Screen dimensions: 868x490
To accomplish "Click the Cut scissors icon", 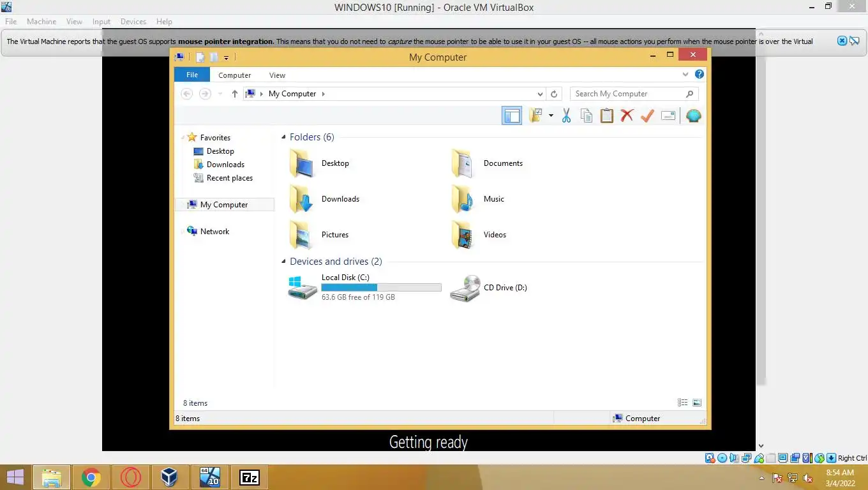I will 566,115.
